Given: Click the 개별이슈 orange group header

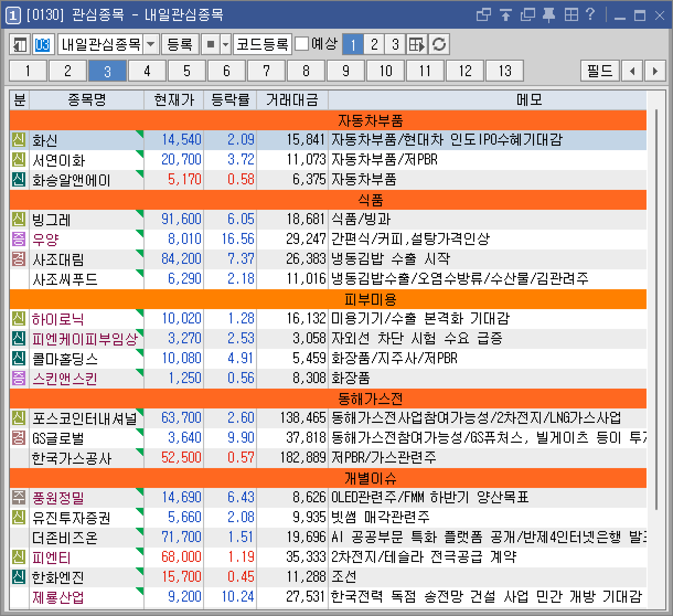Looking at the screenshot, I should point(328,478).
